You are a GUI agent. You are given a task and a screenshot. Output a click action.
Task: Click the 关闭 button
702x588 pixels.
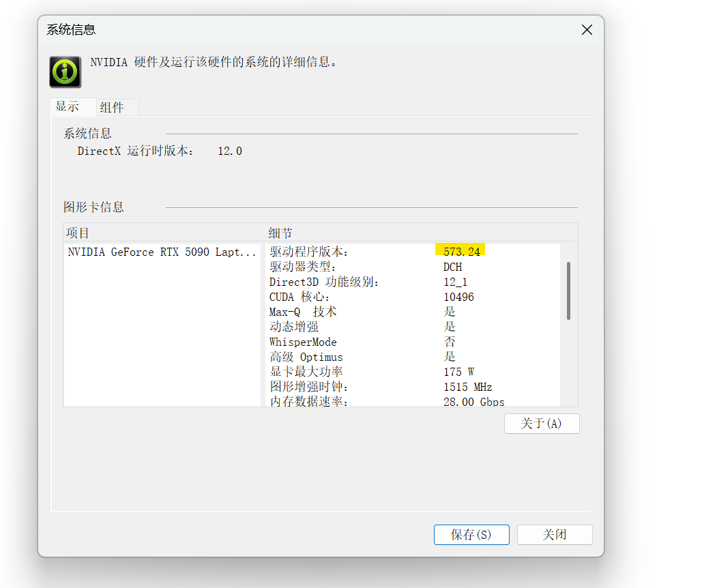tap(555, 535)
